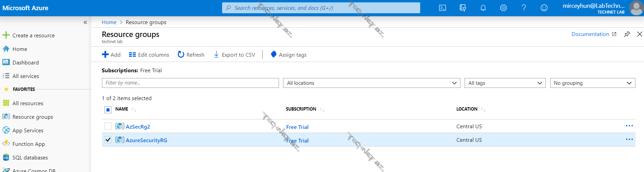Viewport: 644px width, 172px height.
Task: Select SQL databases in sidebar menu
Action: [x=30, y=157]
